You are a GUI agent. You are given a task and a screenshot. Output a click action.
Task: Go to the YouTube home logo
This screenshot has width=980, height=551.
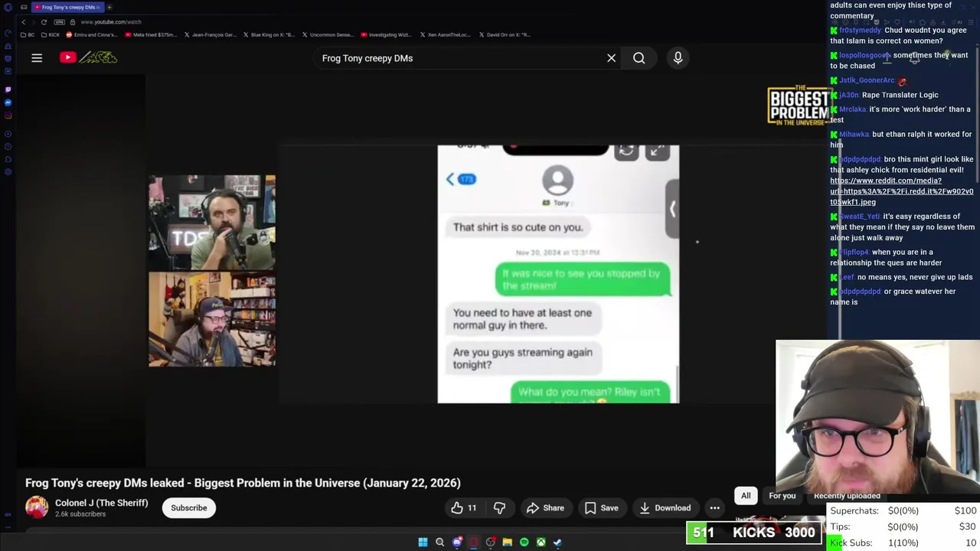(x=89, y=57)
